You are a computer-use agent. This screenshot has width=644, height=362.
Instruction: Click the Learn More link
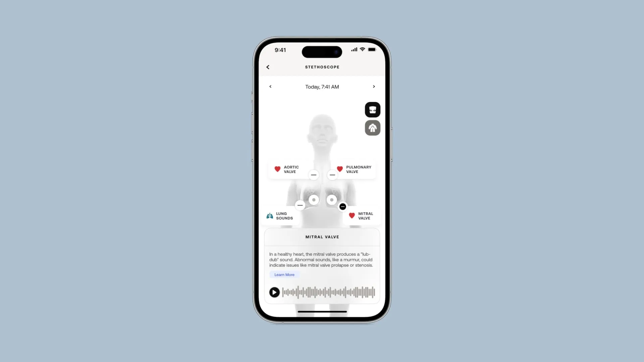coord(284,275)
